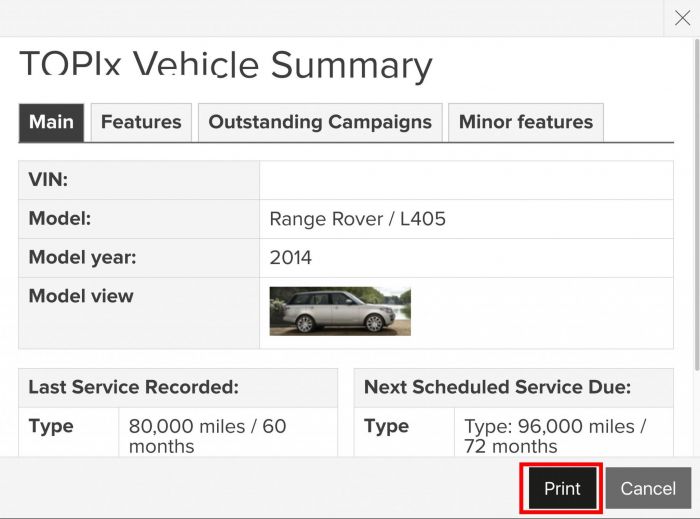The width and height of the screenshot is (700, 519).
Task: Click the 'Type' label under Next Scheduled Service Due
Action: pos(387,426)
